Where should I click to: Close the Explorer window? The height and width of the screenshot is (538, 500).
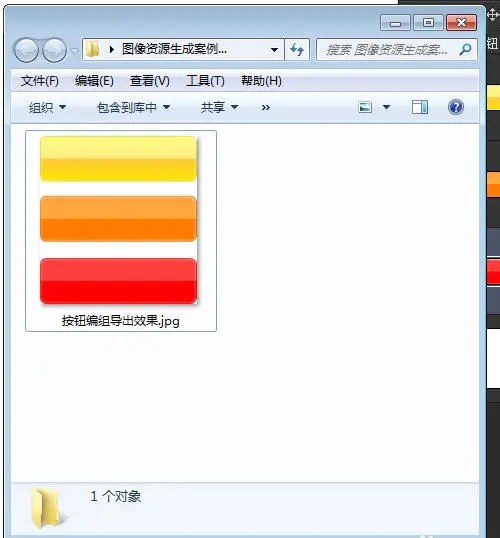click(x=462, y=23)
